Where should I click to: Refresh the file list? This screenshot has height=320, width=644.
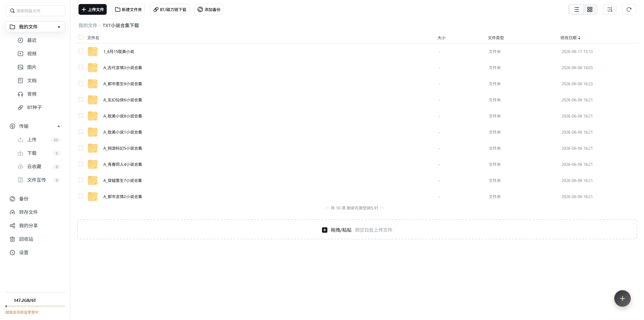click(629, 9)
